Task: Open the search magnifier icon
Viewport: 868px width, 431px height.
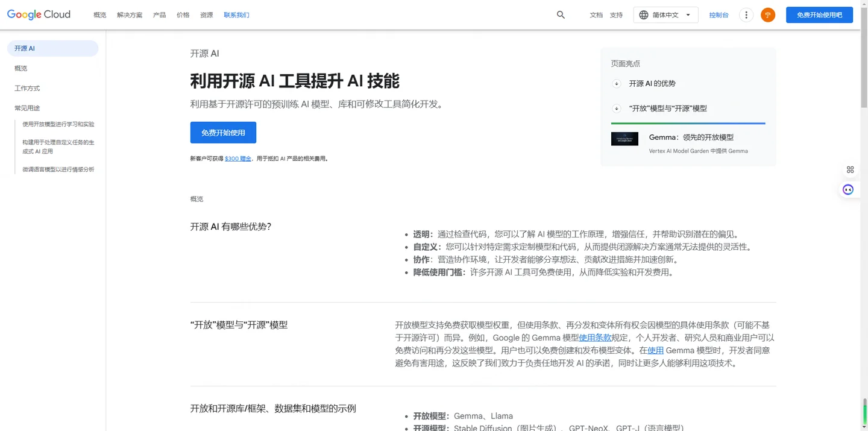Action: [561, 15]
